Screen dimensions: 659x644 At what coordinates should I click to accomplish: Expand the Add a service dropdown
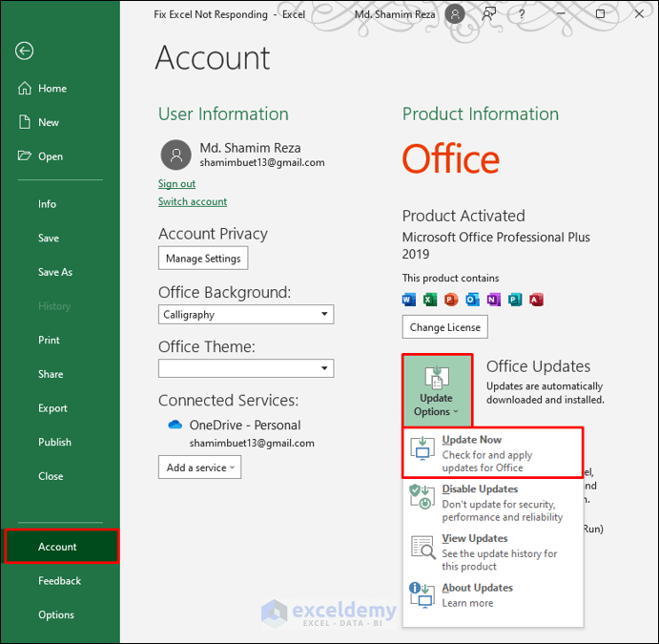[x=199, y=467]
